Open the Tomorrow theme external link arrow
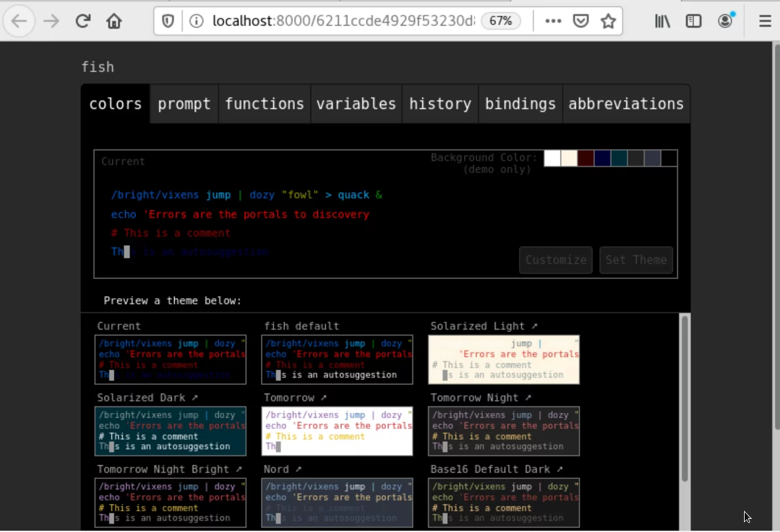This screenshot has width=780, height=532. coord(324,397)
